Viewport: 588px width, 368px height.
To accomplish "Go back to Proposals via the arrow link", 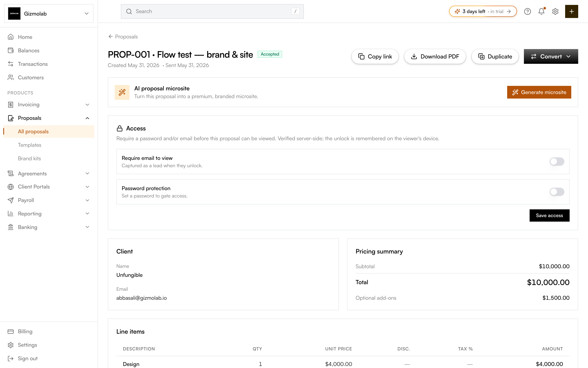I will point(123,37).
